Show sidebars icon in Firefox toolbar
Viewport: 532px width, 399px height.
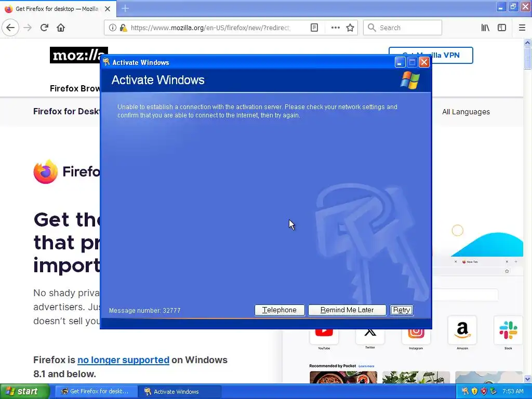tap(502, 28)
